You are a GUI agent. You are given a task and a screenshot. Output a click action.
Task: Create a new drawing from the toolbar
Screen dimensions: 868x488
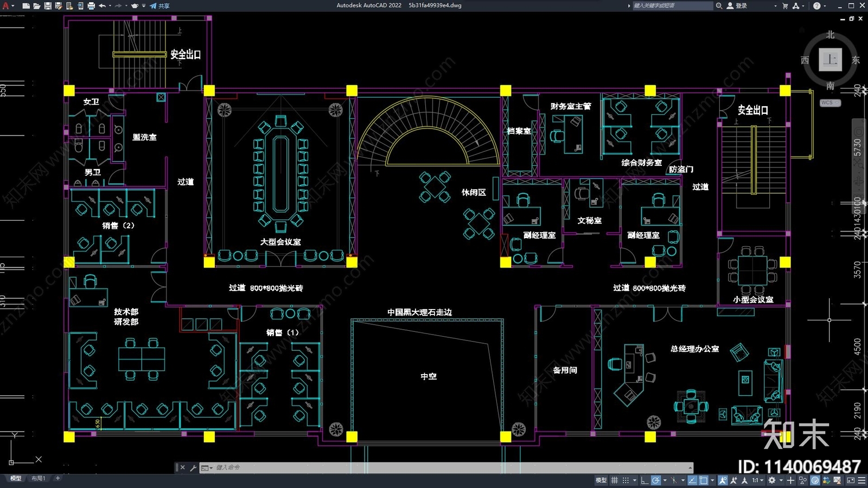(x=26, y=5)
